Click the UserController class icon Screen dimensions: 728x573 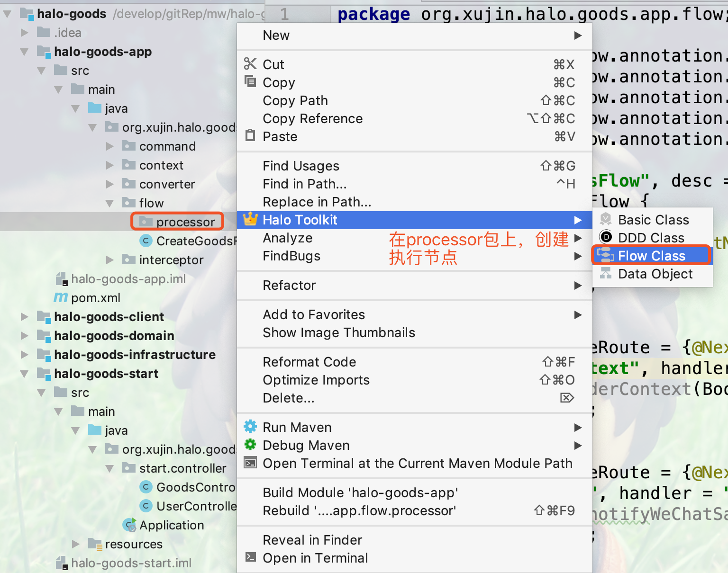[146, 506]
